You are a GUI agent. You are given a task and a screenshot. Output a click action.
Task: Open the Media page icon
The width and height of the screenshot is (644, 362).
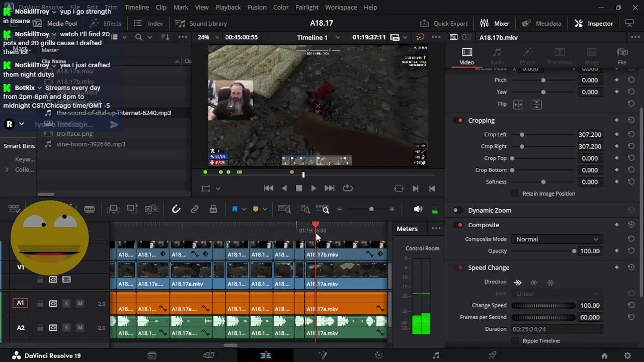152,355
